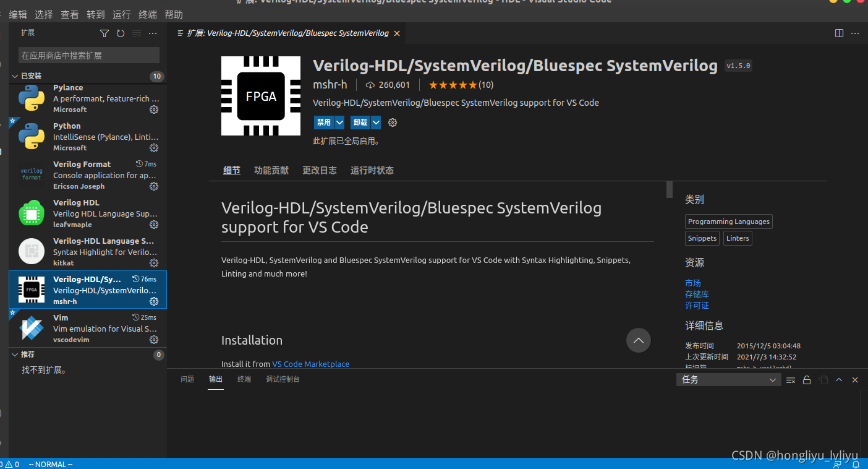Click the Programming Languages category tag
The image size is (868, 469).
(x=729, y=222)
